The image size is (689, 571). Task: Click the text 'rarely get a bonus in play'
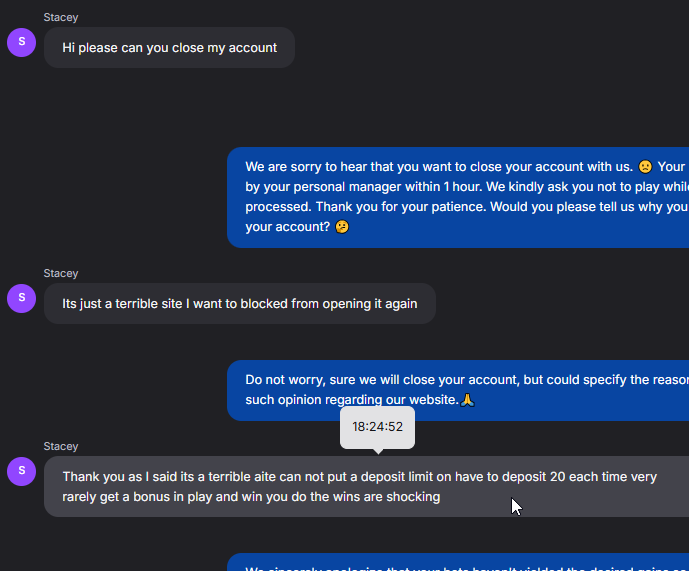click(145, 496)
